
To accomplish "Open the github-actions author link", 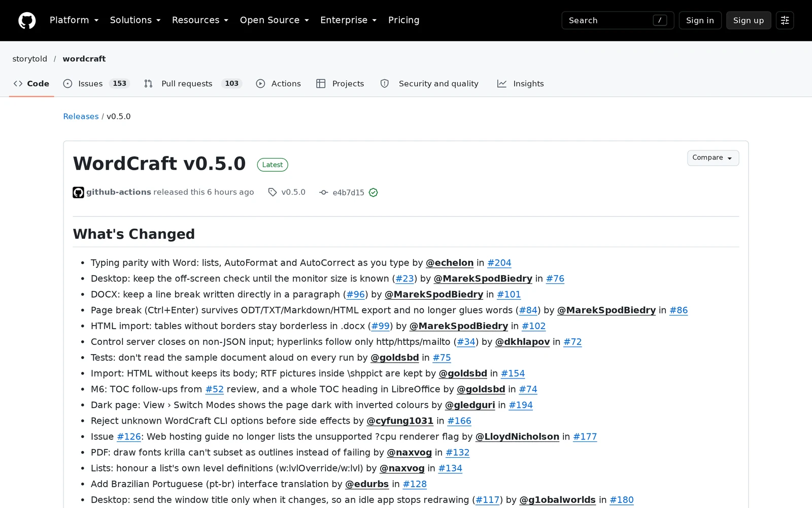I will (119, 192).
